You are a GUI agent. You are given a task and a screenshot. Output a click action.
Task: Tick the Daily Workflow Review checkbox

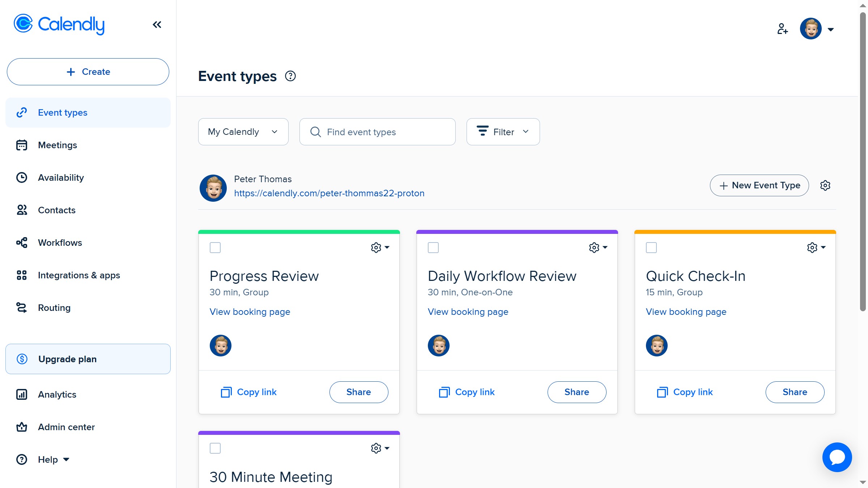(433, 248)
